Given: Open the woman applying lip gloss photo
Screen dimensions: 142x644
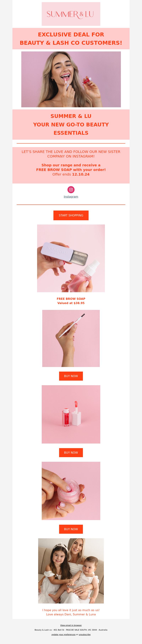Looking at the screenshot, I should click(x=71, y=79).
